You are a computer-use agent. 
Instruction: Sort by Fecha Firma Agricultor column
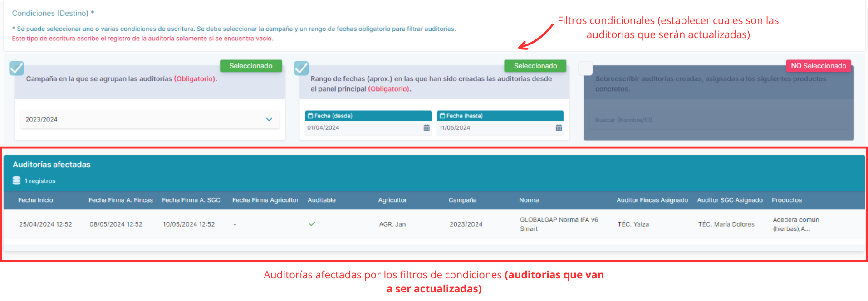click(265, 200)
